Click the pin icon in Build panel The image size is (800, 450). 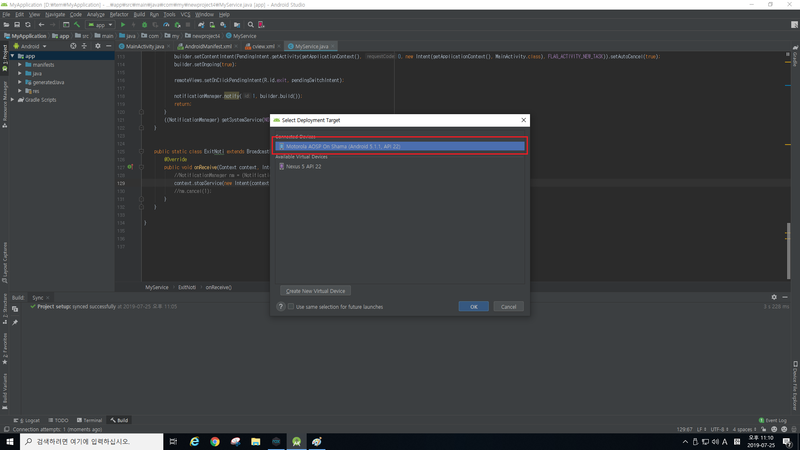tap(15, 322)
